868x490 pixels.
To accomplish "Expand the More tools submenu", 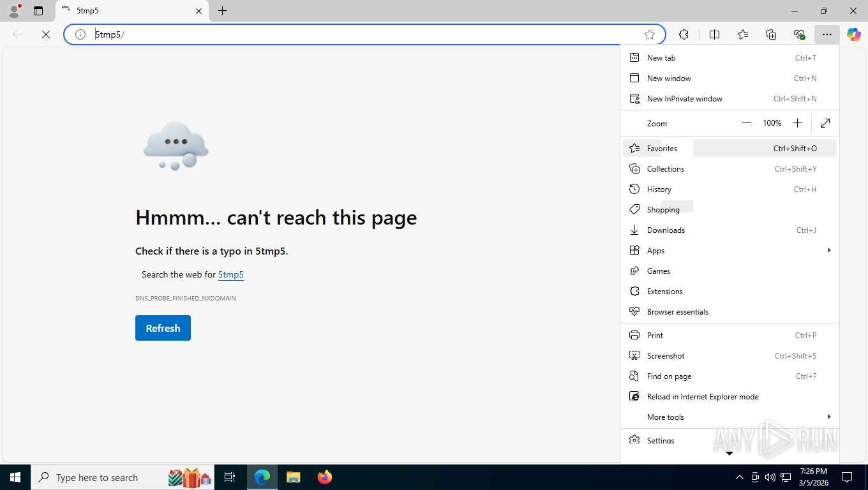I will tap(730, 417).
